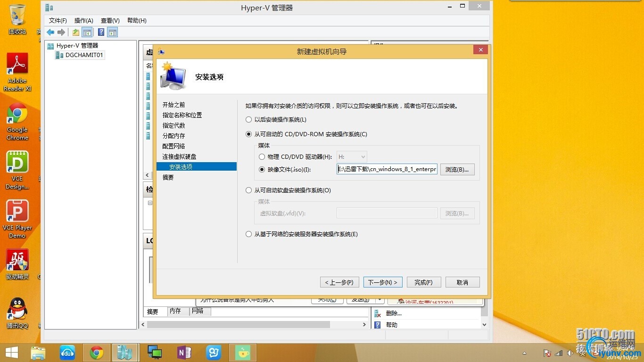Open the 帮助(H) menu
This screenshot has width=644, height=362.
[137, 21]
